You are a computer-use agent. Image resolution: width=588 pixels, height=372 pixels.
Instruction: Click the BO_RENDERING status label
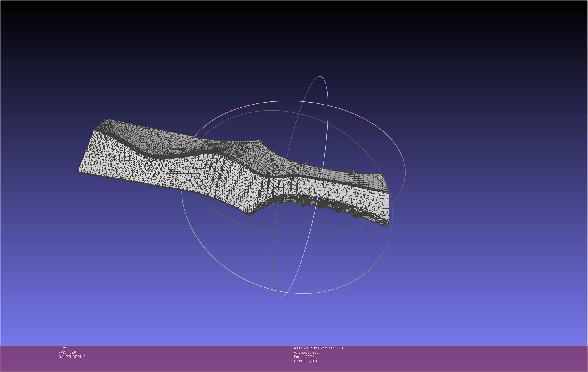click(72, 357)
